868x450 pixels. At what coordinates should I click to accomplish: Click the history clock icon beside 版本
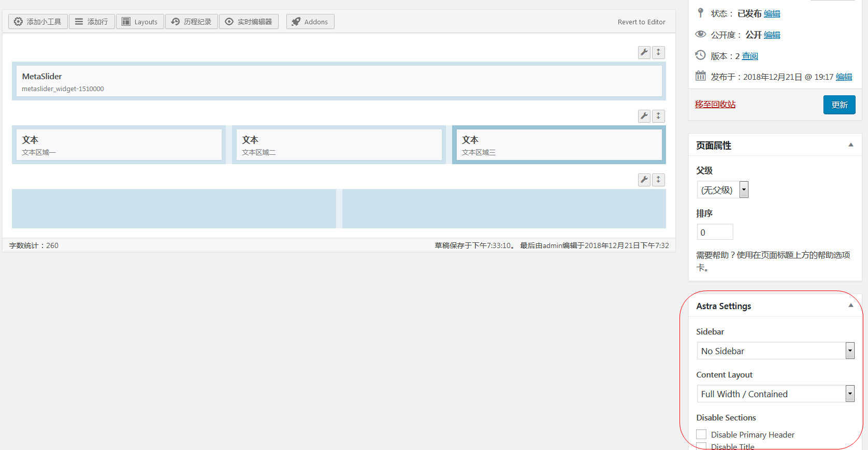click(700, 55)
